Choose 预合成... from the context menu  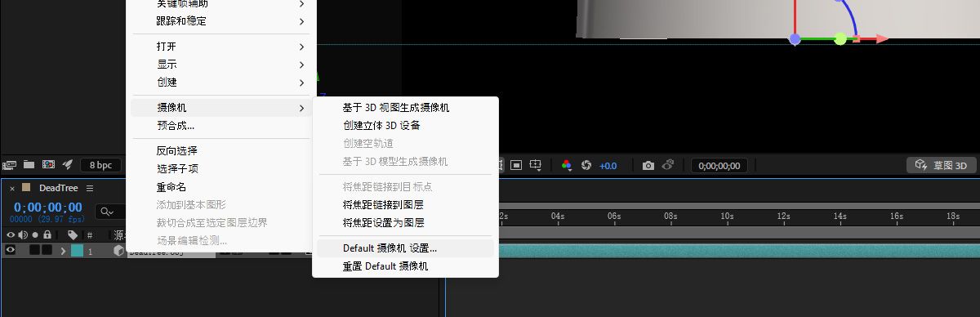click(220, 126)
